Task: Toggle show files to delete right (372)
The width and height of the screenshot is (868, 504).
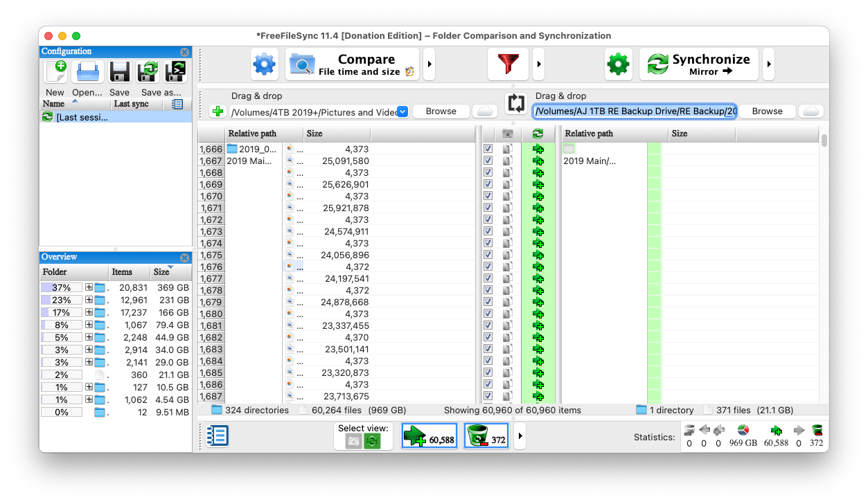Action: click(486, 436)
